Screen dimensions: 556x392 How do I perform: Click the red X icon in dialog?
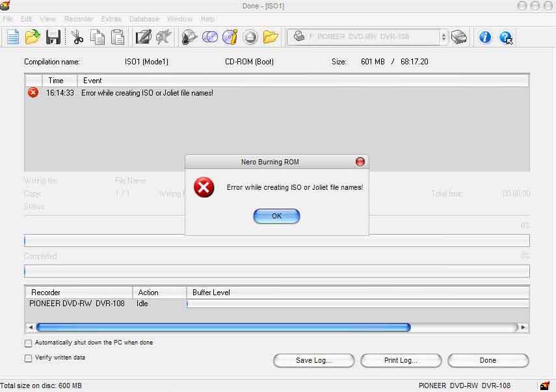coord(204,187)
